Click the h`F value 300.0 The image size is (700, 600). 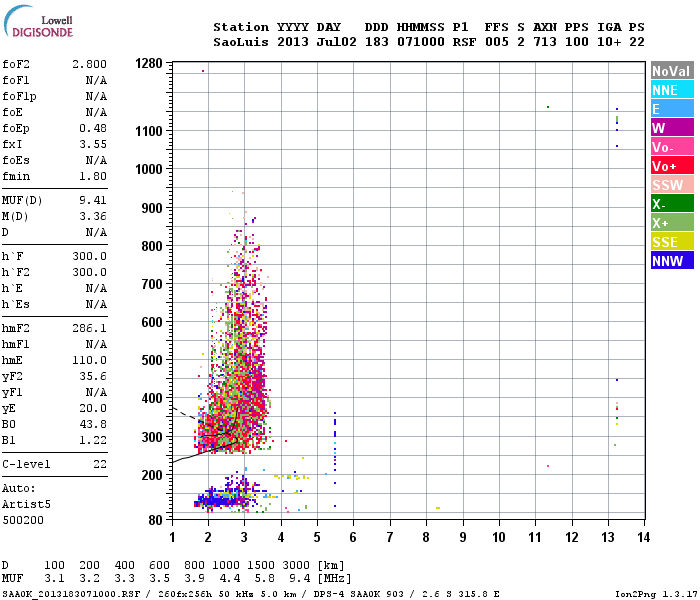[89, 256]
